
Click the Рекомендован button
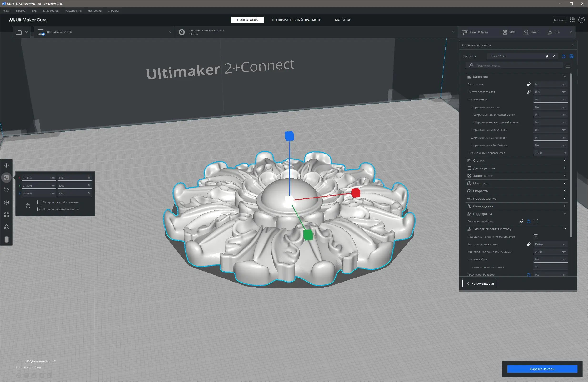pos(480,283)
